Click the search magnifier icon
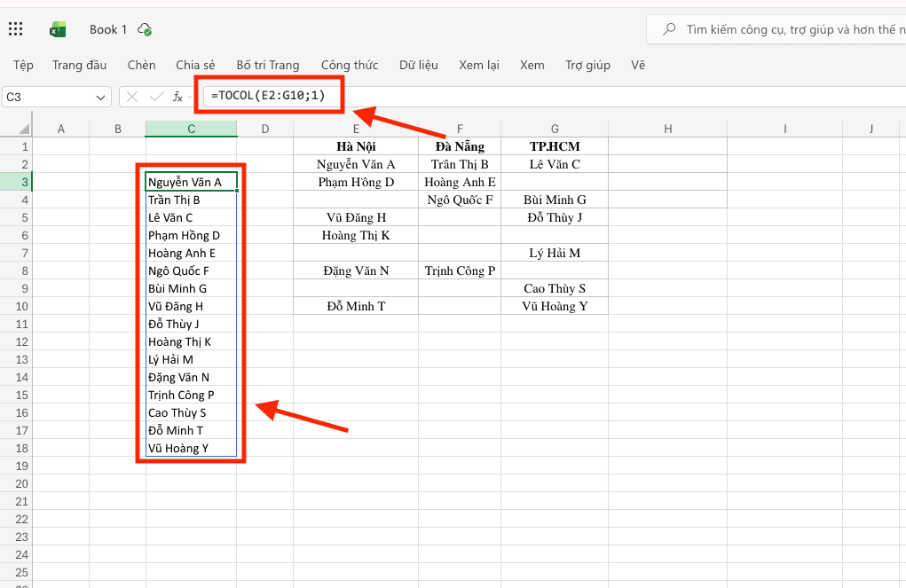Image resolution: width=906 pixels, height=588 pixels. (x=668, y=29)
